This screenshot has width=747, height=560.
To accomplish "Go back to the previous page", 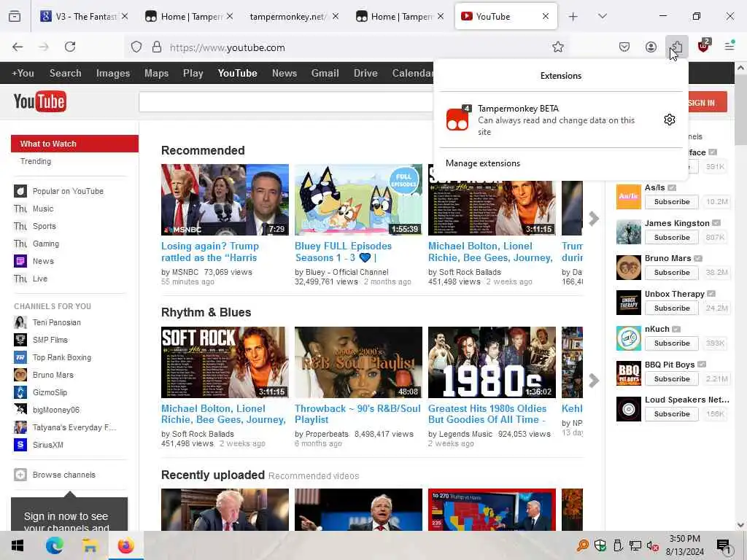I will [18, 47].
